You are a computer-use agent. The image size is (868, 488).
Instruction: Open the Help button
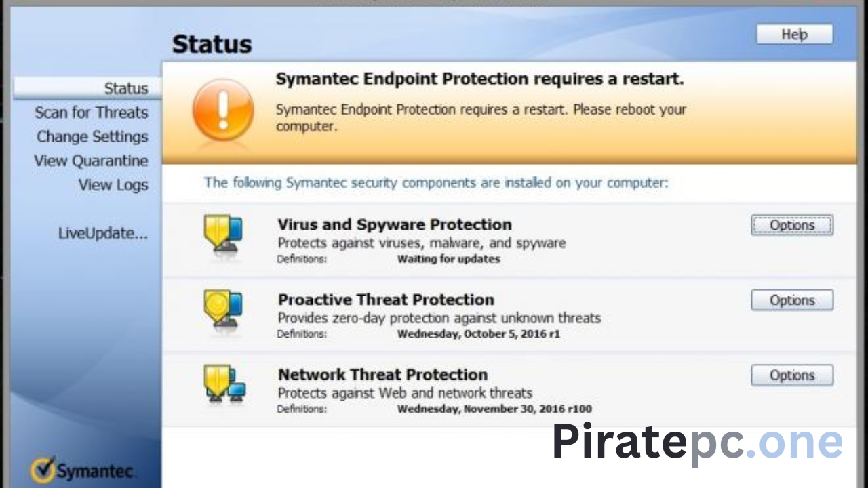tap(794, 35)
